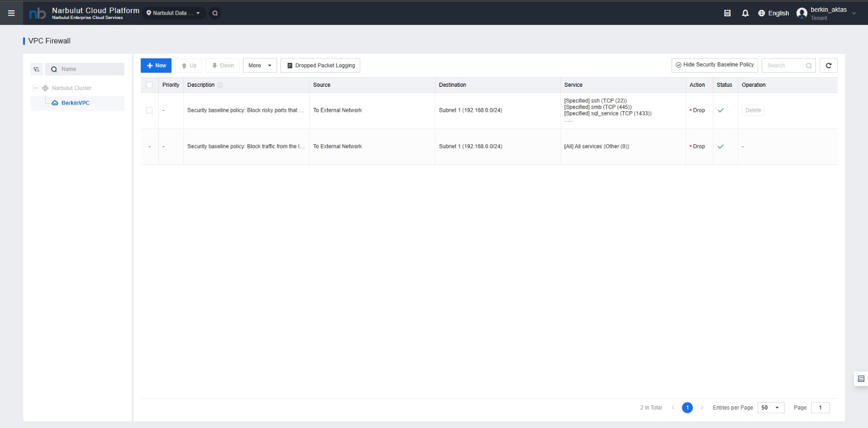Click the tree view toggle icon

tap(37, 69)
